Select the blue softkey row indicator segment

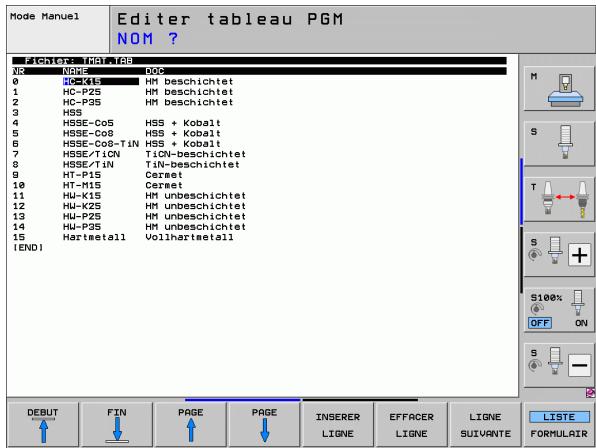point(243,400)
